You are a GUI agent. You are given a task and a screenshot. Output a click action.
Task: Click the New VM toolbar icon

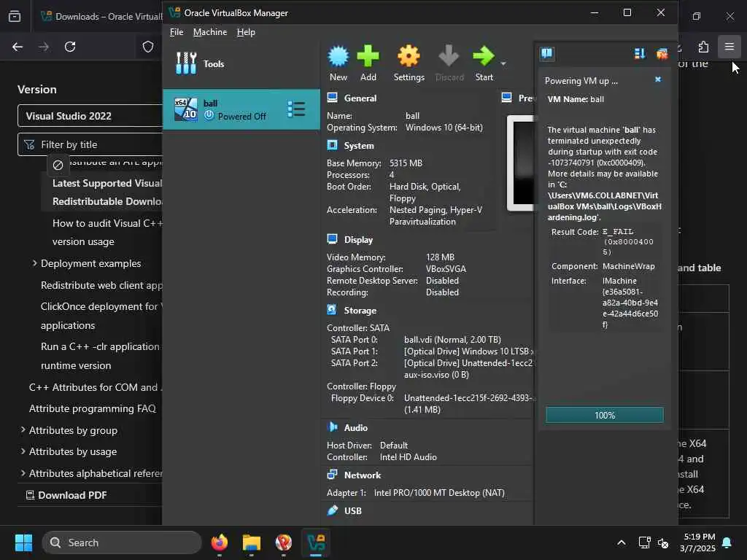pyautogui.click(x=338, y=57)
